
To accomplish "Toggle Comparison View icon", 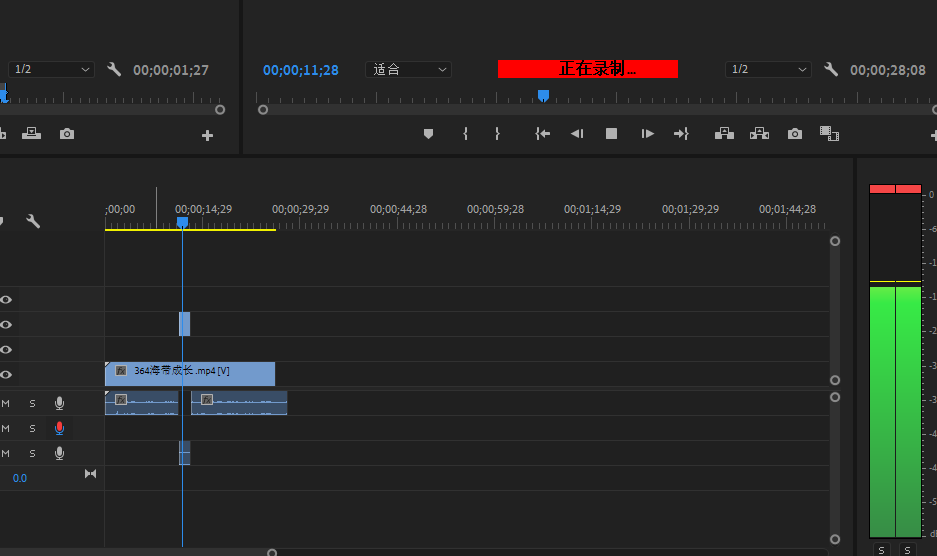I will 829,133.
